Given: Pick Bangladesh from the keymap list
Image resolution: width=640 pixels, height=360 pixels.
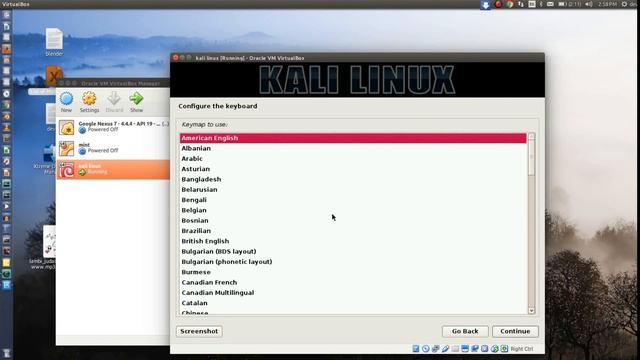Looking at the screenshot, I should point(353,179).
